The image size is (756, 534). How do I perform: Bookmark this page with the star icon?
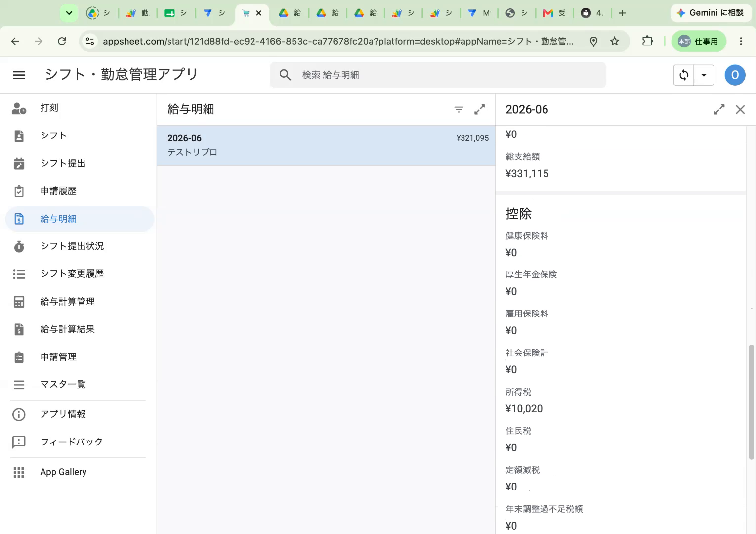pos(615,41)
